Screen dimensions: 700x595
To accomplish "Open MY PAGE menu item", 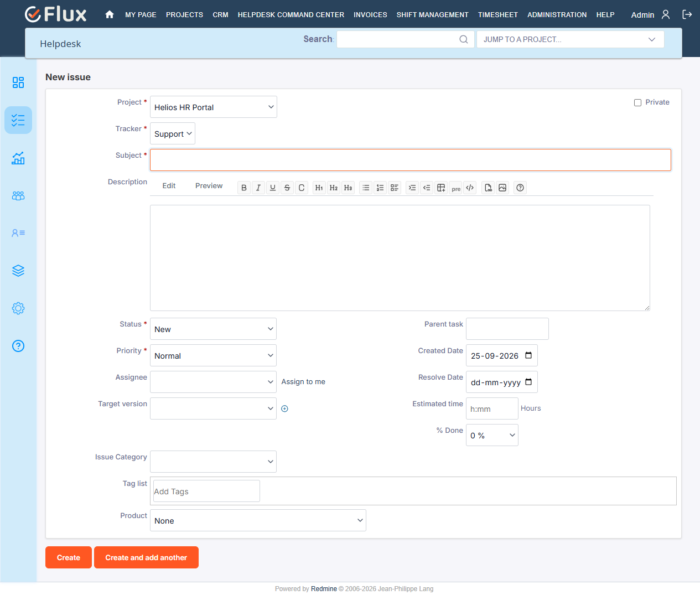I will pyautogui.click(x=141, y=15).
